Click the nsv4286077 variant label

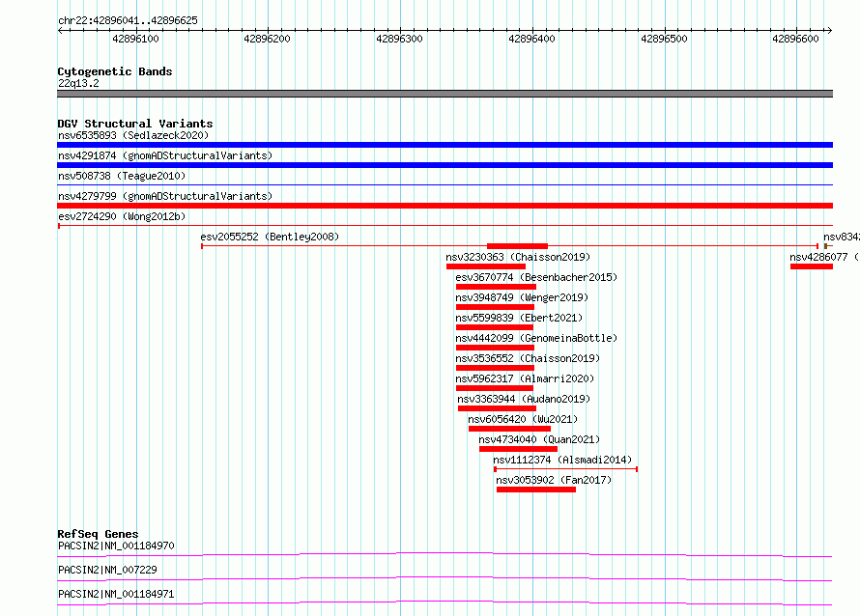coord(824,257)
